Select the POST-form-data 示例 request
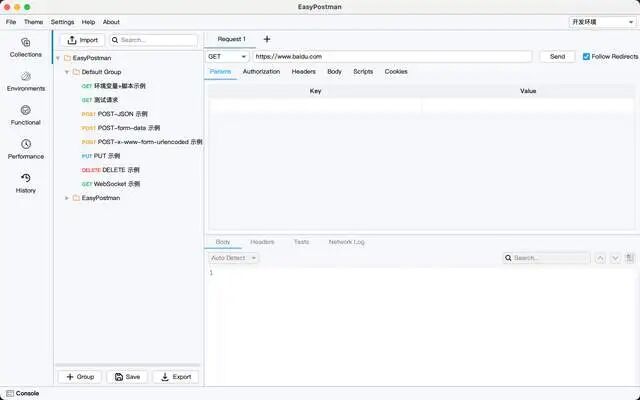Image resolution: width=640 pixels, height=400 pixels. coord(121,128)
